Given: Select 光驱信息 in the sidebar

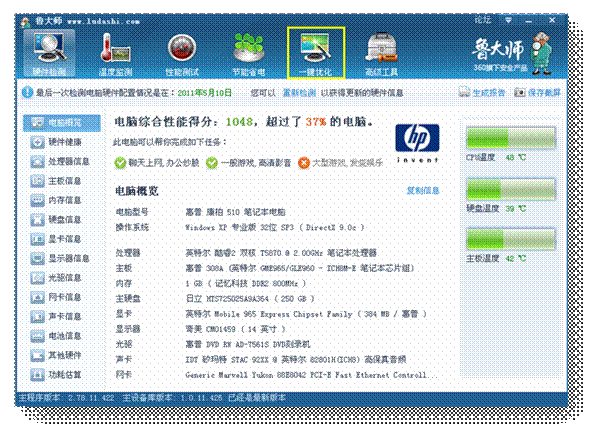Looking at the screenshot, I should 57,278.
